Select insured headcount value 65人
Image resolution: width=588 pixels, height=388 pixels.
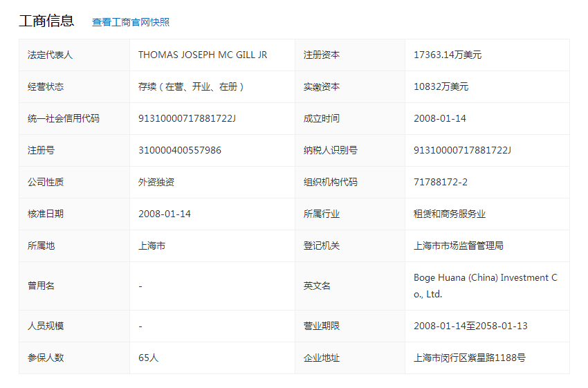(x=148, y=358)
